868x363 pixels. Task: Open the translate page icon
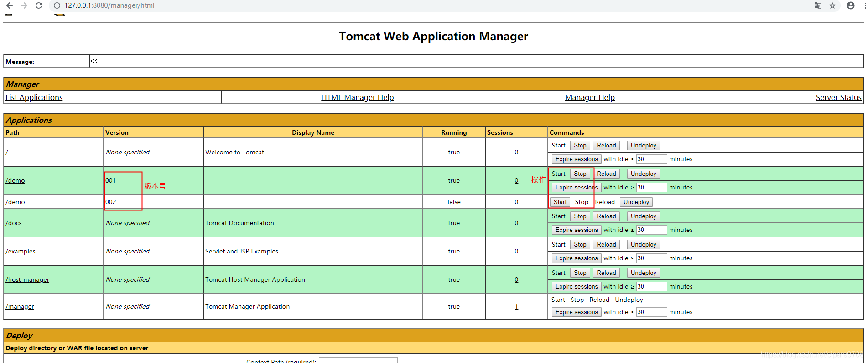[818, 5]
